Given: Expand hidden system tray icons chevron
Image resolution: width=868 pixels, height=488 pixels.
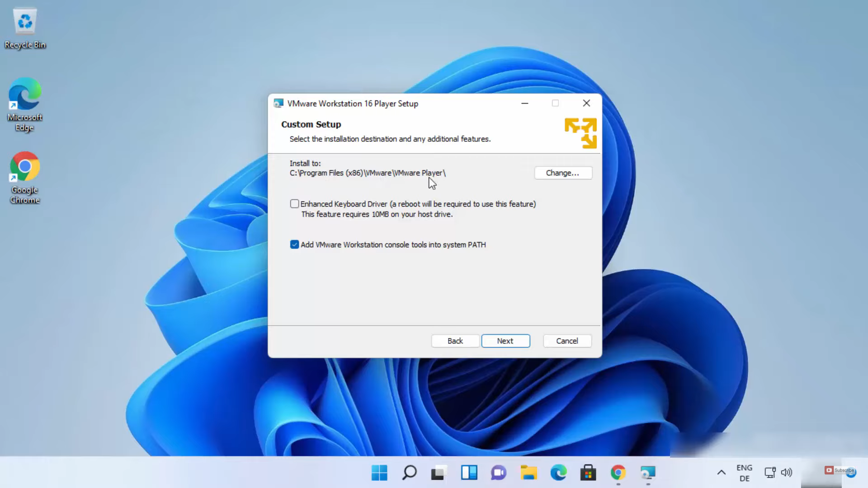Looking at the screenshot, I should pyautogui.click(x=722, y=473).
